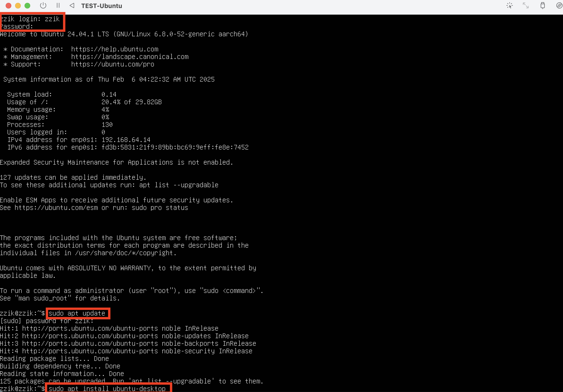The width and height of the screenshot is (563, 392).
Task: Click the https://landscape.canonical.com URL
Action: coord(130,57)
